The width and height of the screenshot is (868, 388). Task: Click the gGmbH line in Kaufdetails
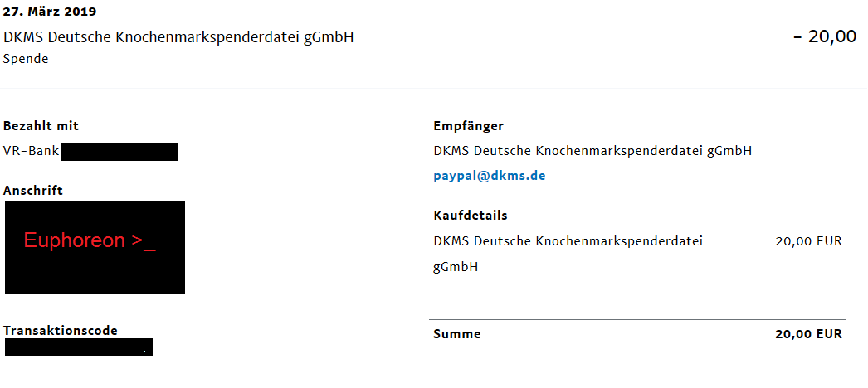[x=456, y=268]
